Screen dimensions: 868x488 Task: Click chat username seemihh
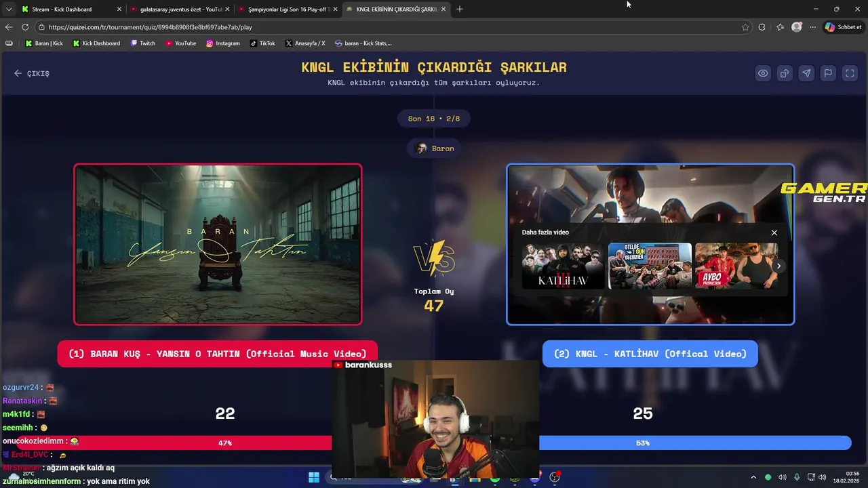click(18, 428)
